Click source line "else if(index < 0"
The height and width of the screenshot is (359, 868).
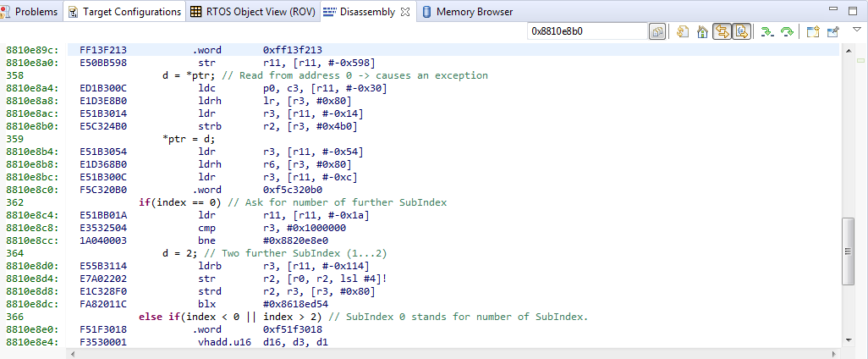[191, 317]
